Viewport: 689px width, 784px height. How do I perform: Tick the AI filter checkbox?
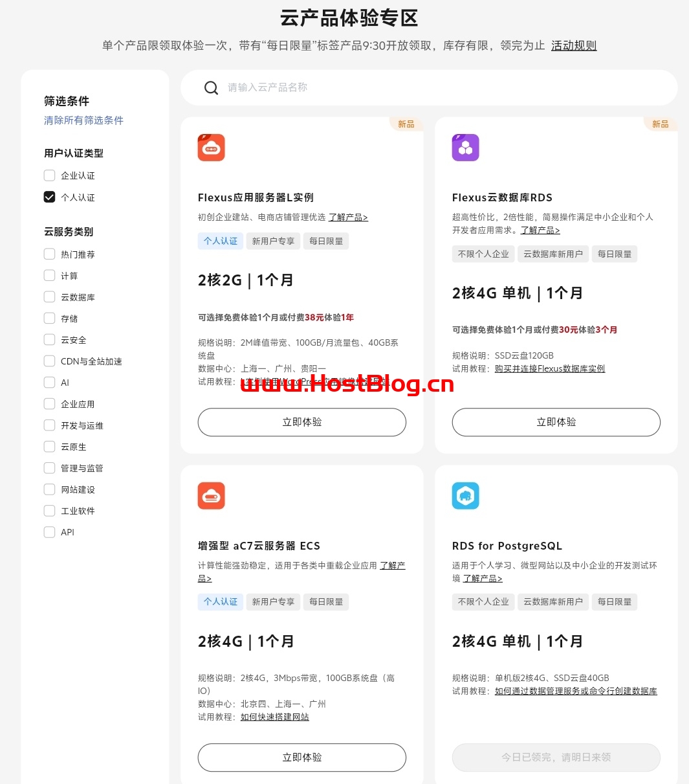tap(49, 382)
